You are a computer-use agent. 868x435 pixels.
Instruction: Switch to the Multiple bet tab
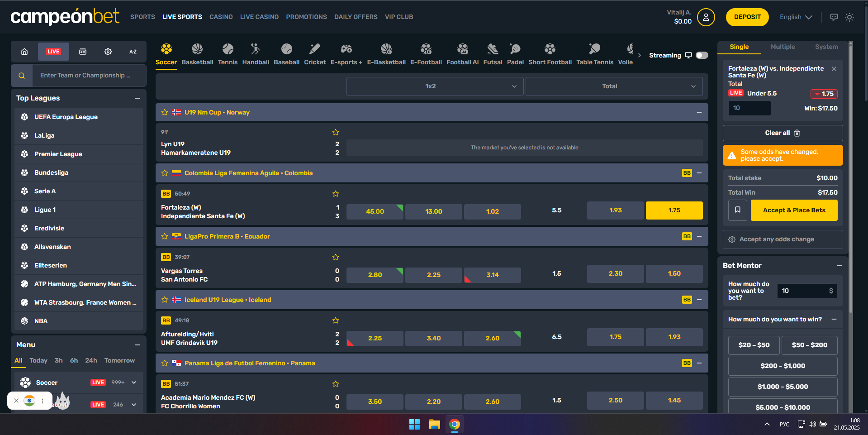(783, 47)
